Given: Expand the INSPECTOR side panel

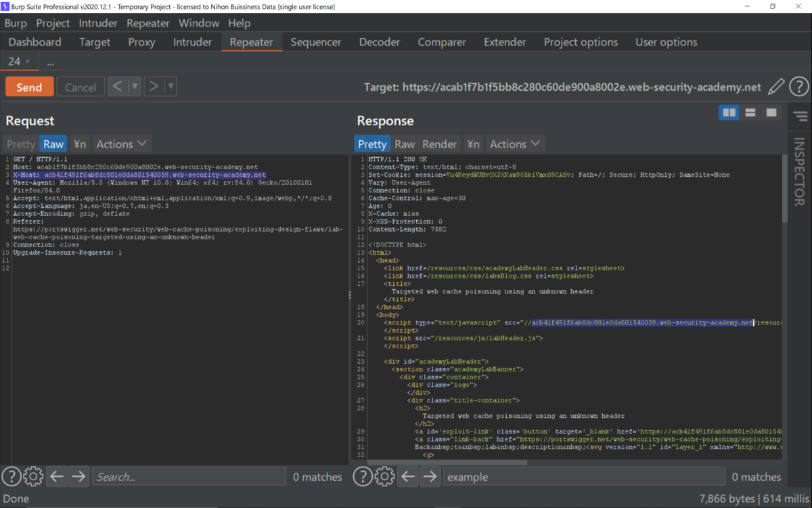Looking at the screenshot, I should (x=799, y=172).
